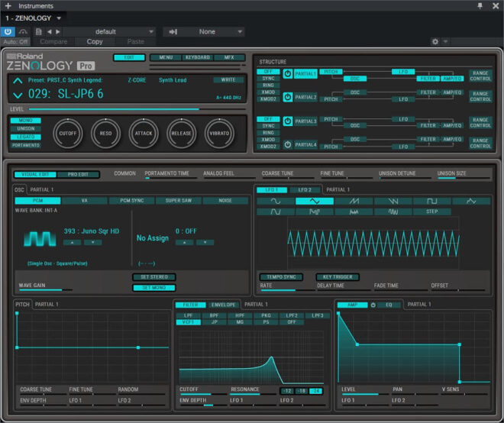Toggle Partial 3 power icon

point(288,121)
